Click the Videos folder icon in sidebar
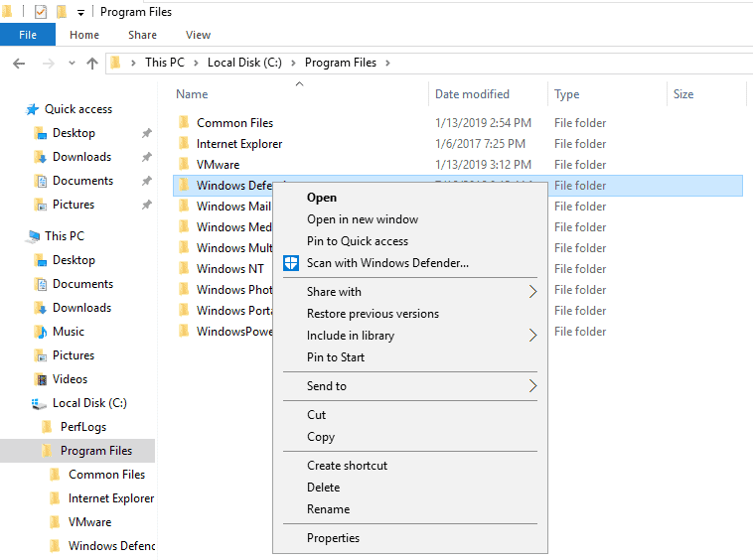The height and width of the screenshot is (560, 753). pos(41,379)
